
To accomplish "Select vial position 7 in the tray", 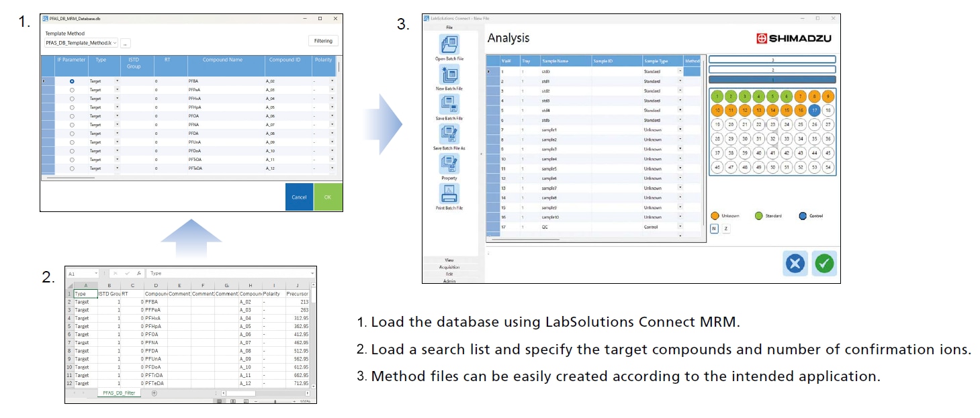I will (x=800, y=97).
